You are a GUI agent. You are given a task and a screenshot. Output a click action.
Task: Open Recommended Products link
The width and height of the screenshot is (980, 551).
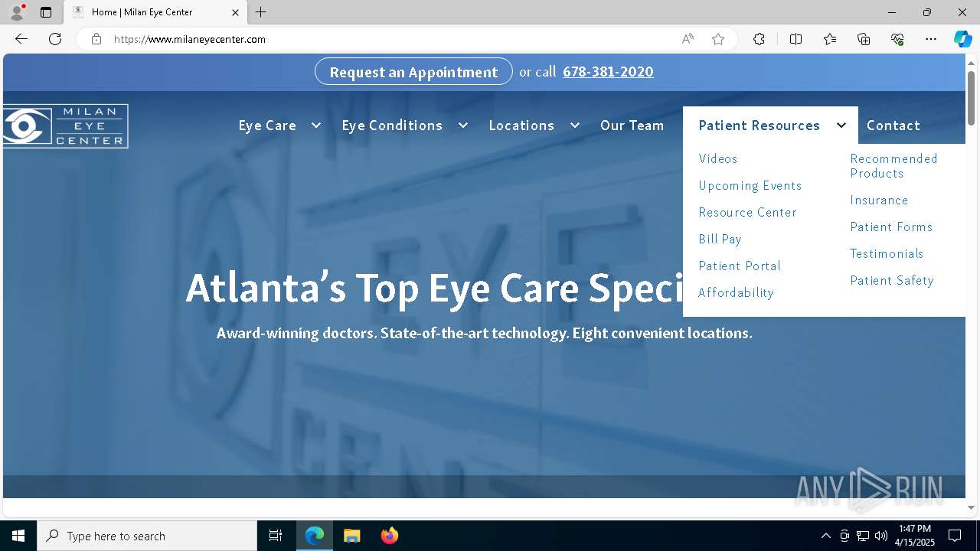coord(893,165)
